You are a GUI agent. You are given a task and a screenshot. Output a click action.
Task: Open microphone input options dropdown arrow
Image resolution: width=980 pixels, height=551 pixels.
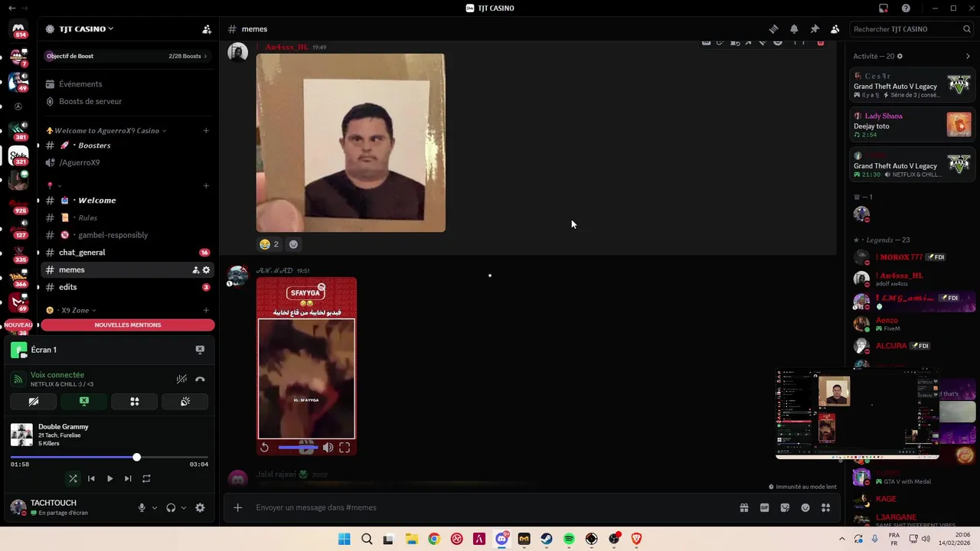(154, 507)
